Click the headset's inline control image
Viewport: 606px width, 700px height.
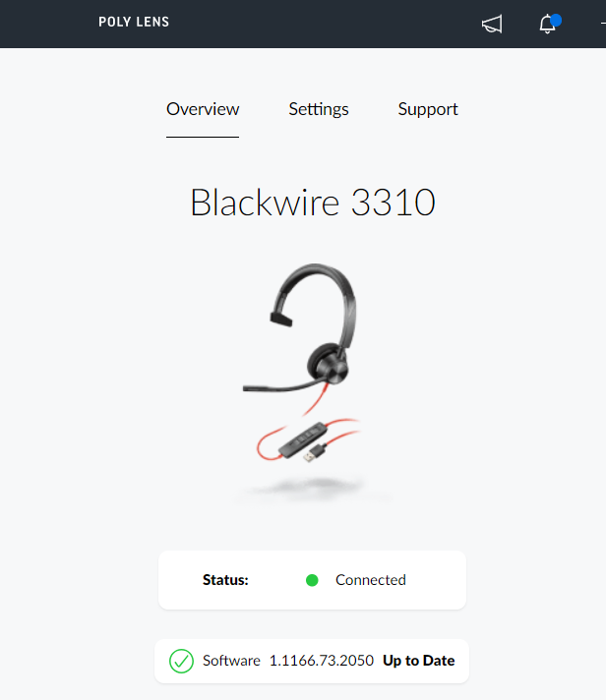click(x=303, y=440)
